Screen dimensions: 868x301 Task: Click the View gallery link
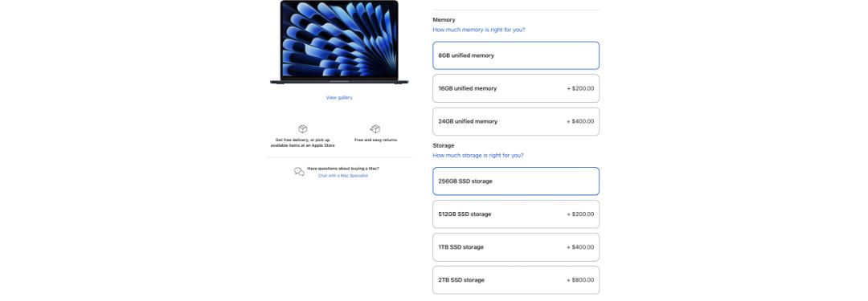click(339, 97)
